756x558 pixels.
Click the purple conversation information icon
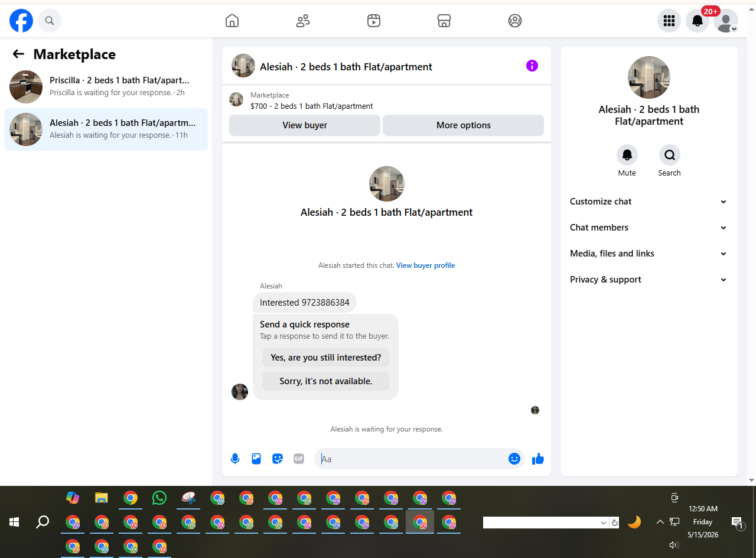click(532, 66)
